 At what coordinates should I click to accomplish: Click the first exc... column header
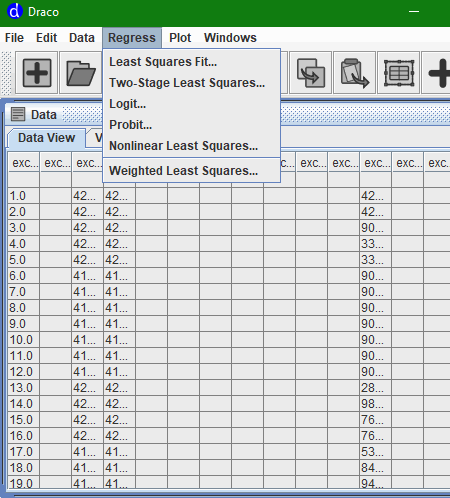point(23,163)
